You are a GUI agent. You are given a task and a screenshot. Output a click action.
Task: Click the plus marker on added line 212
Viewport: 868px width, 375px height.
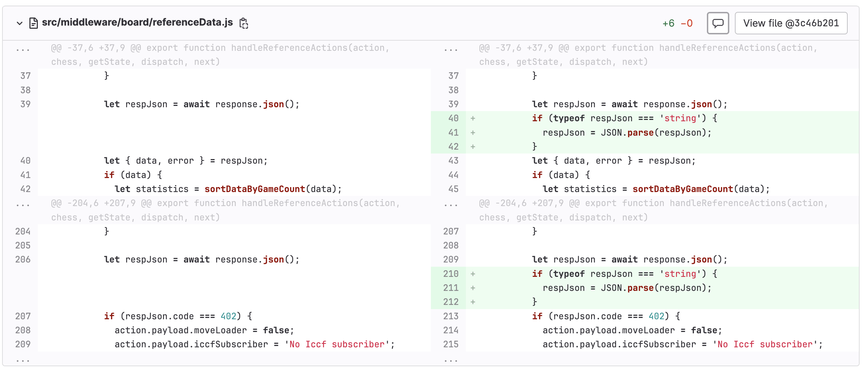click(473, 302)
